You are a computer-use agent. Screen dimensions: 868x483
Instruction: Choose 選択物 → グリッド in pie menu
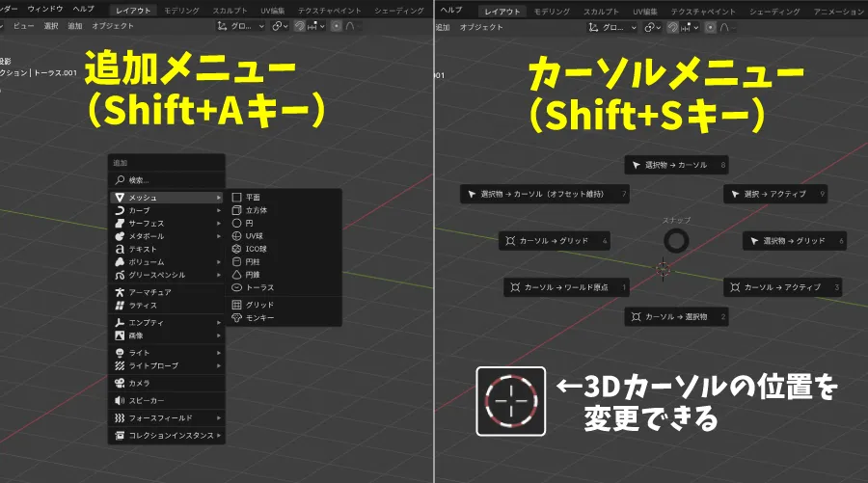[795, 241]
